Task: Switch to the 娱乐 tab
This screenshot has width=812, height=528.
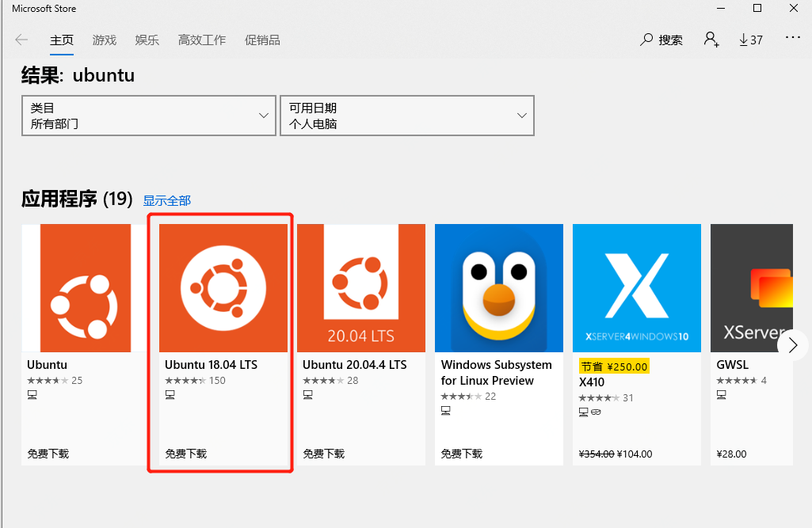Action: pyautogui.click(x=147, y=40)
